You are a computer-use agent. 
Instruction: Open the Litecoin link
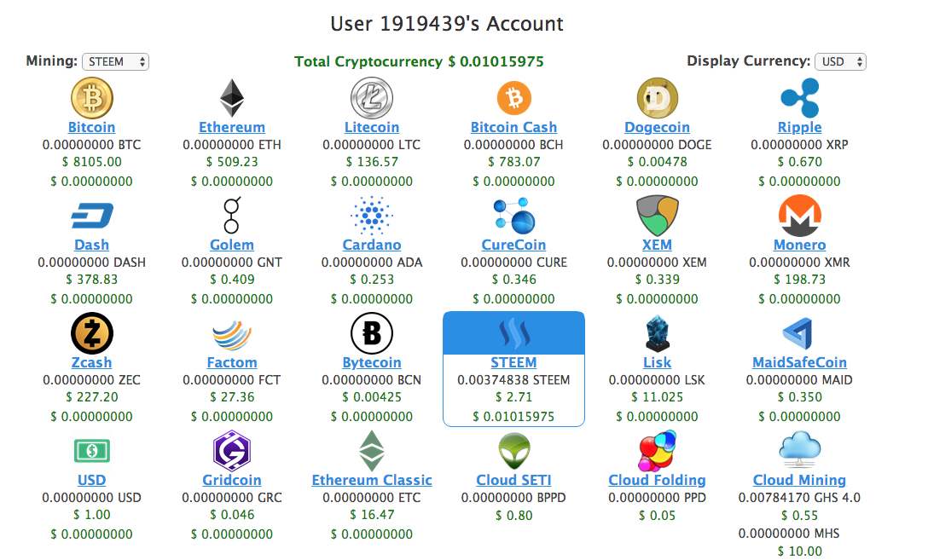click(371, 127)
